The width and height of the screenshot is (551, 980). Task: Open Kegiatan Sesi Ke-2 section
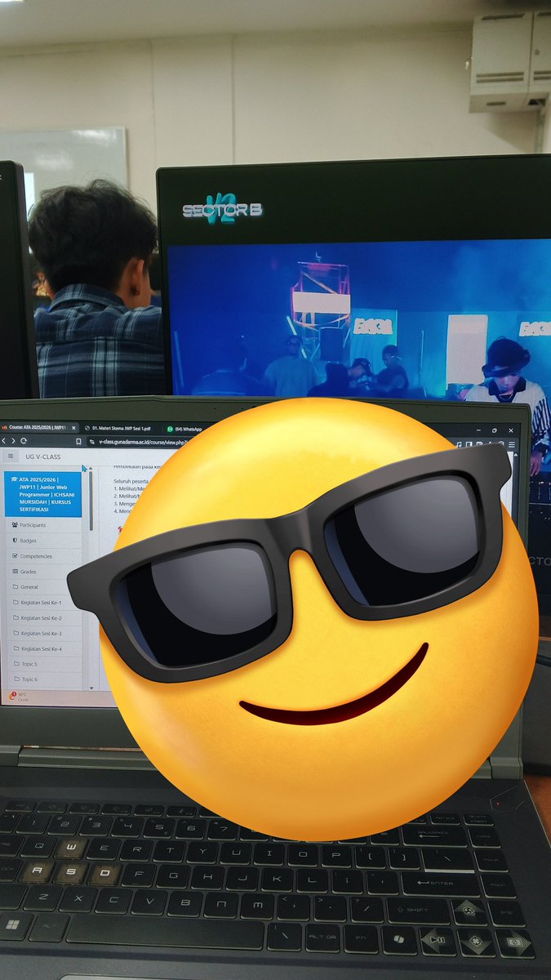click(44, 618)
